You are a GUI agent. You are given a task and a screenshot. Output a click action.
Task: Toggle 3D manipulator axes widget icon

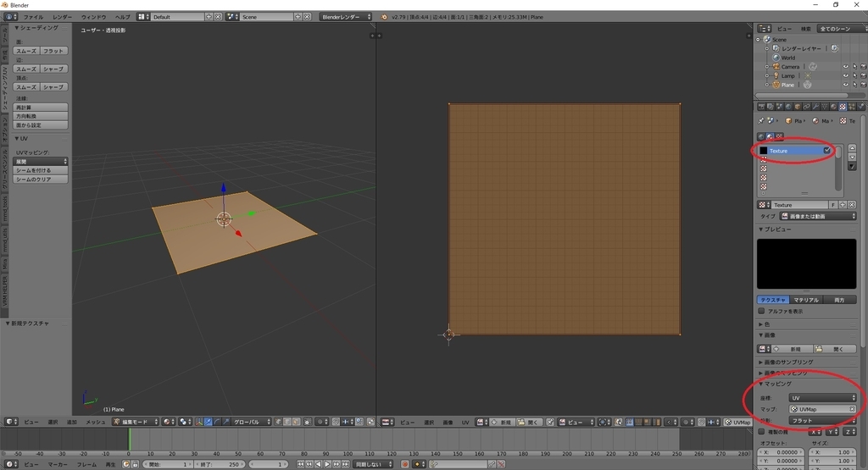click(199, 422)
